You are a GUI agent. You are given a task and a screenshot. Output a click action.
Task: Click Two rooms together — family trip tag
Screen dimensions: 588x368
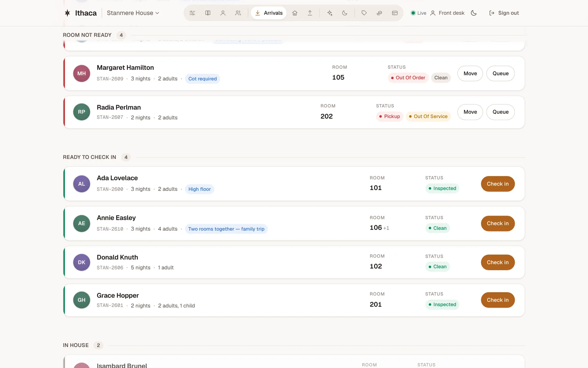click(226, 229)
